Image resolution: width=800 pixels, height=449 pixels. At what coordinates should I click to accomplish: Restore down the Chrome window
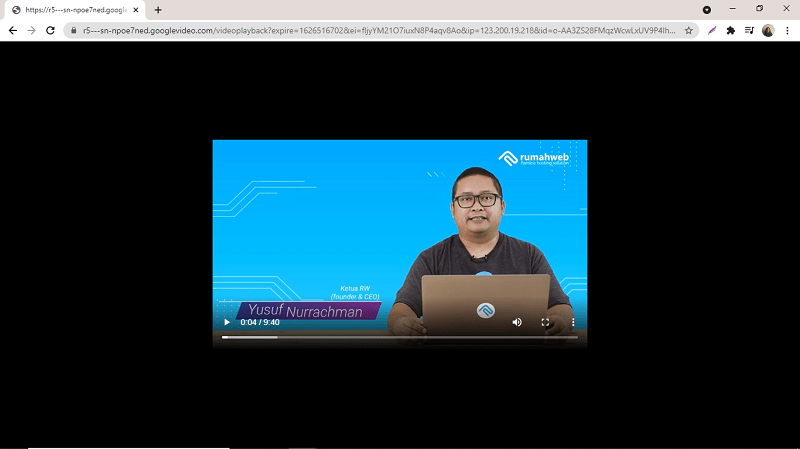click(760, 9)
